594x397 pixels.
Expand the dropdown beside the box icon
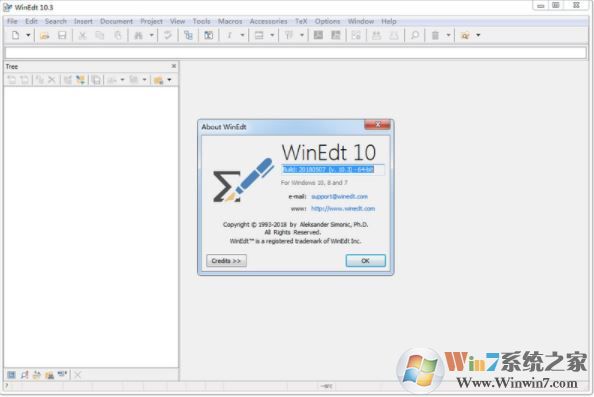pos(272,35)
